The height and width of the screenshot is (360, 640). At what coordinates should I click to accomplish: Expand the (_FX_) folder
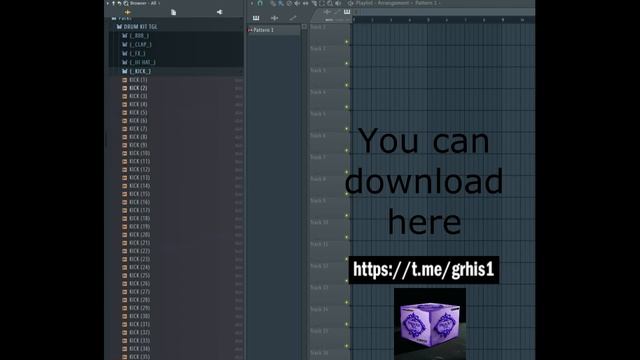[x=137, y=53]
